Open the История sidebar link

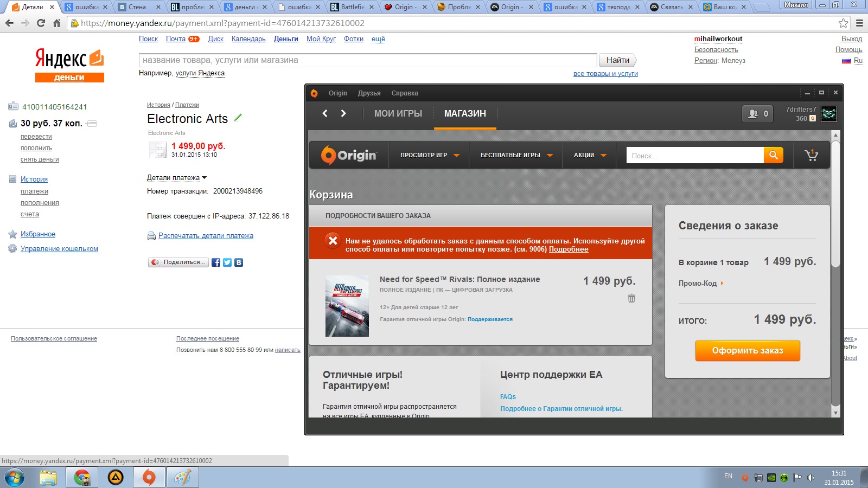(34, 179)
